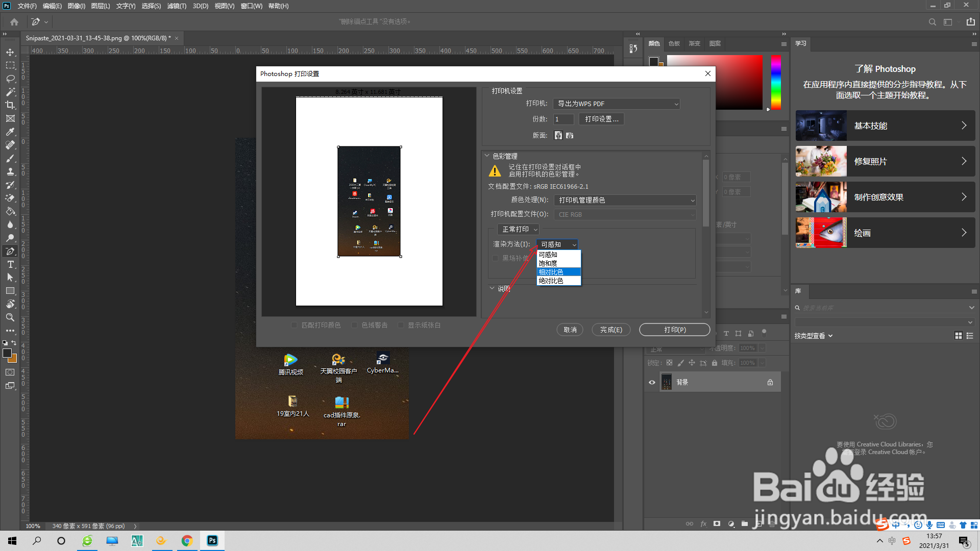Select 绝对比色 from rendering list
The image size is (980, 551).
click(x=551, y=281)
